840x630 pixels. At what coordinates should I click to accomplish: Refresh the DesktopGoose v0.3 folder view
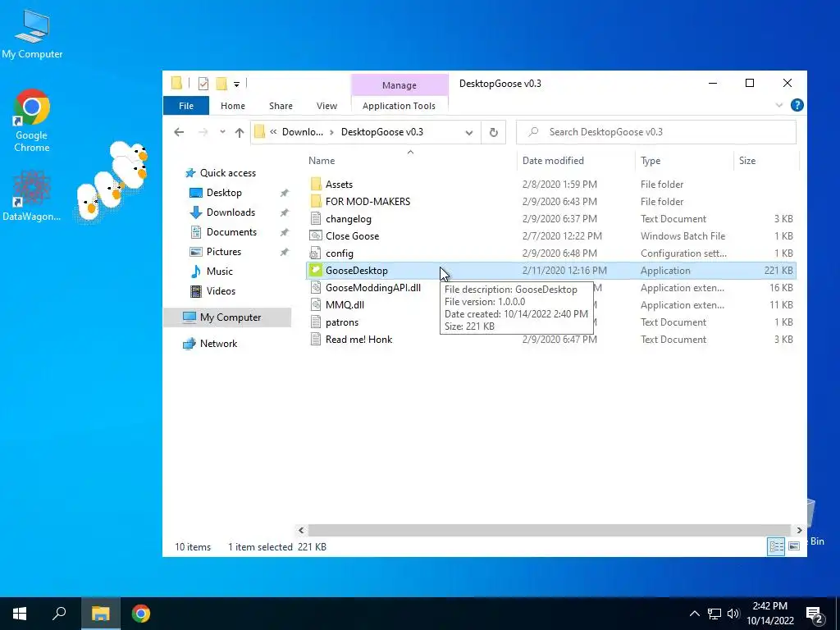tap(493, 132)
